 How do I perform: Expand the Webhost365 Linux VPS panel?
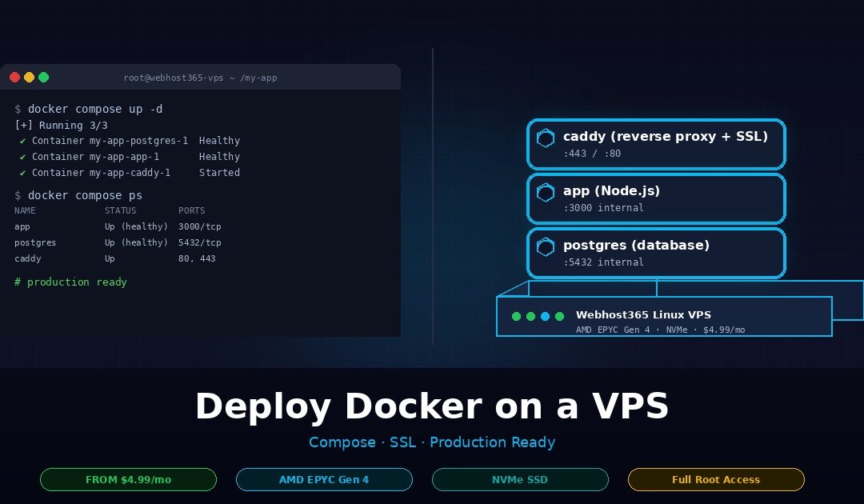tap(664, 316)
